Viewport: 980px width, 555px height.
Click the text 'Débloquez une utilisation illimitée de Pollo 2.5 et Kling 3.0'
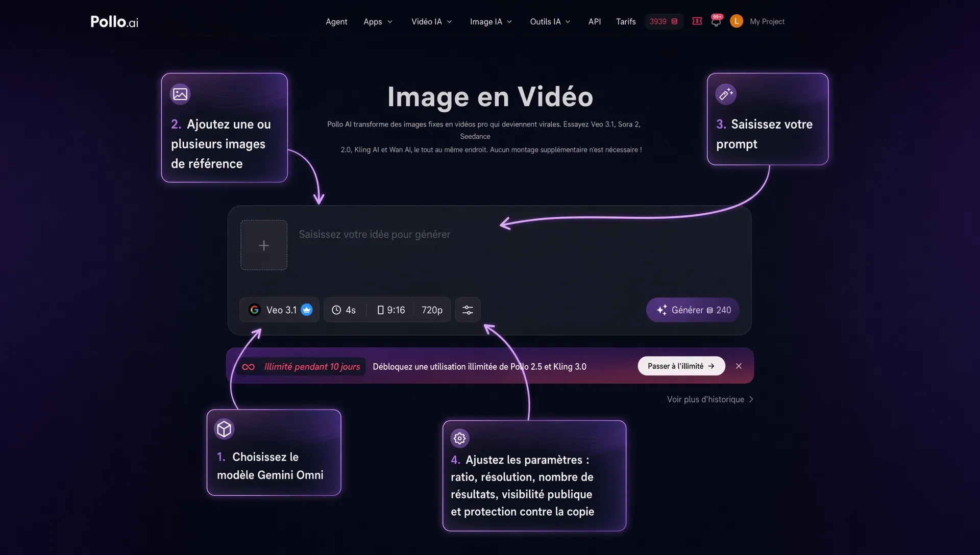479,366
